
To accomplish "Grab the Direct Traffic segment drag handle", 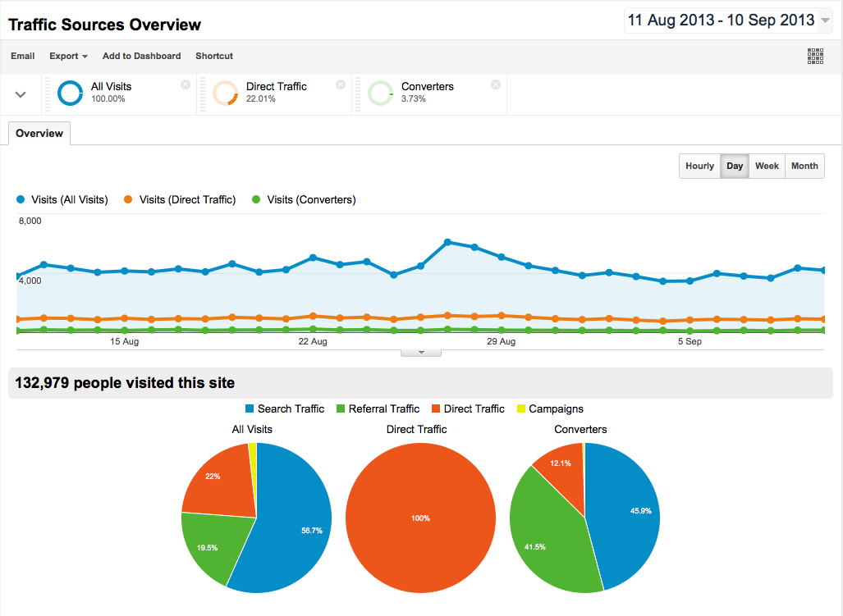I will click(203, 94).
